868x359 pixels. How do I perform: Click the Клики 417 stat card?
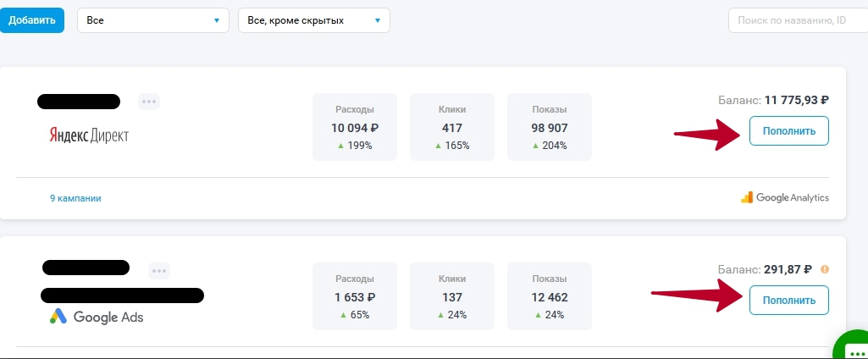tap(452, 127)
